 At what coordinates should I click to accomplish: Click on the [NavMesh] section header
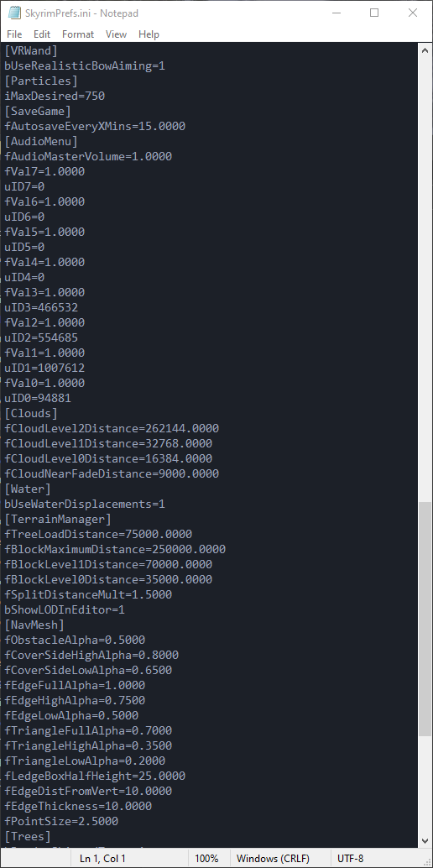pyautogui.click(x=34, y=625)
